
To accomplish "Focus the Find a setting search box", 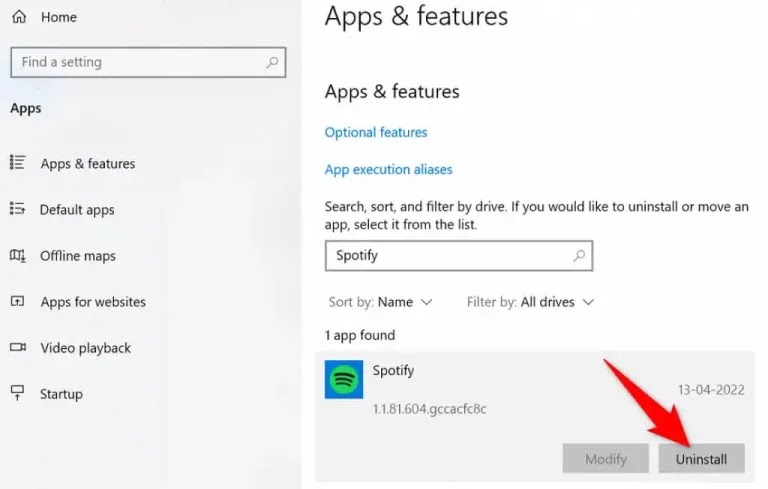I will pos(148,62).
